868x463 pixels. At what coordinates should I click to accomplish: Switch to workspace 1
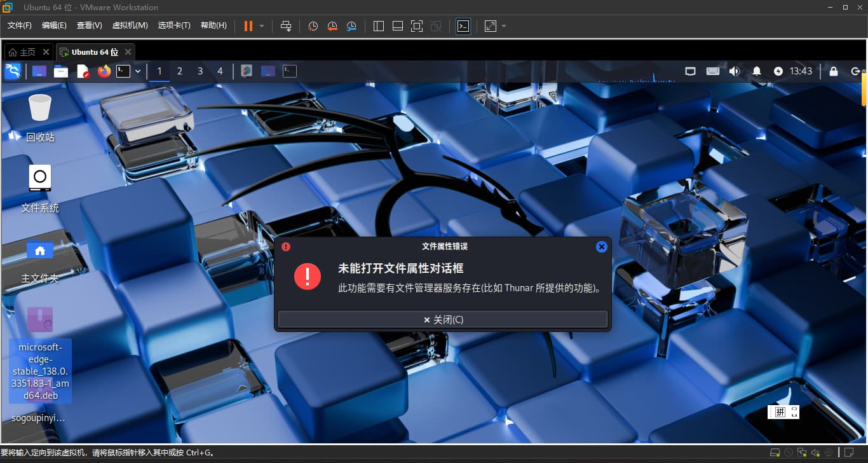(159, 71)
